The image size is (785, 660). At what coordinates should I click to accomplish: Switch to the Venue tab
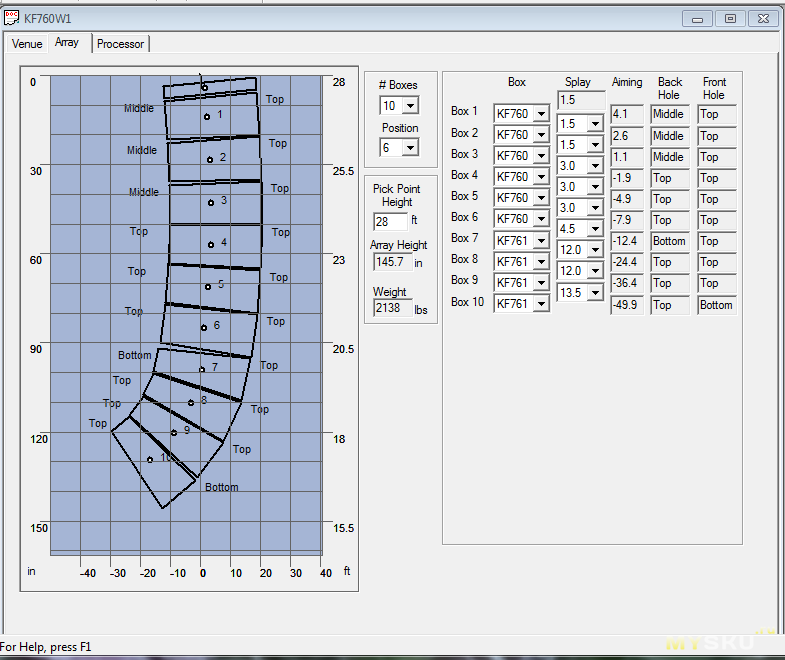pyautogui.click(x=27, y=44)
